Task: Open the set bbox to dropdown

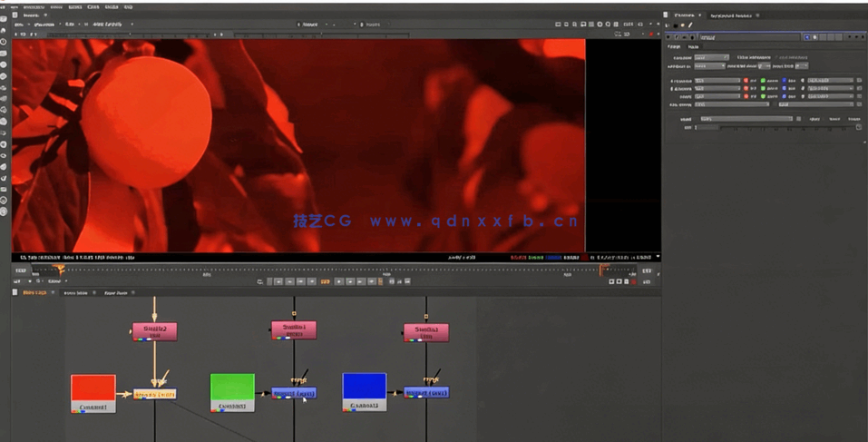Action: (x=709, y=66)
